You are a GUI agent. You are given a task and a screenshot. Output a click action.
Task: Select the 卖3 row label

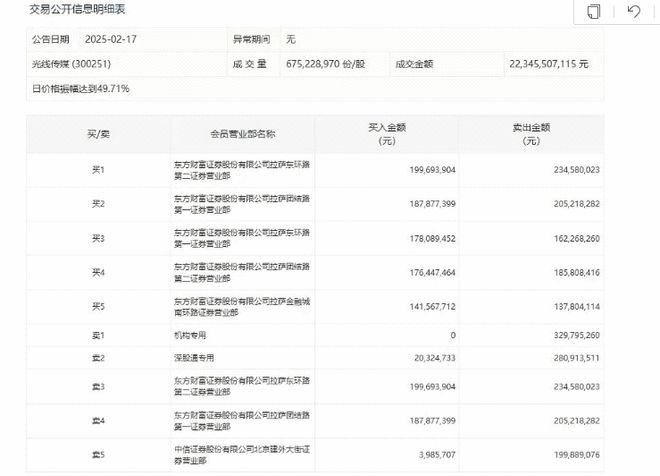coord(98,386)
